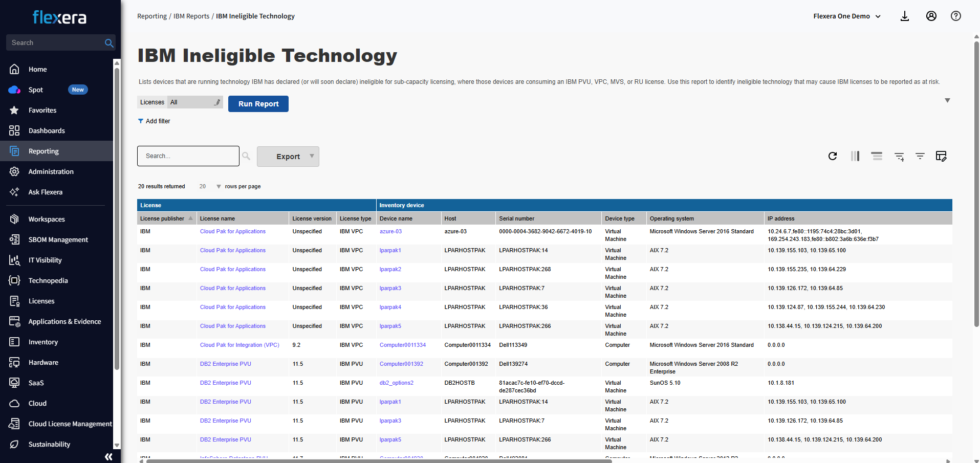
Task: Click the refresh table icon
Action: click(x=833, y=156)
